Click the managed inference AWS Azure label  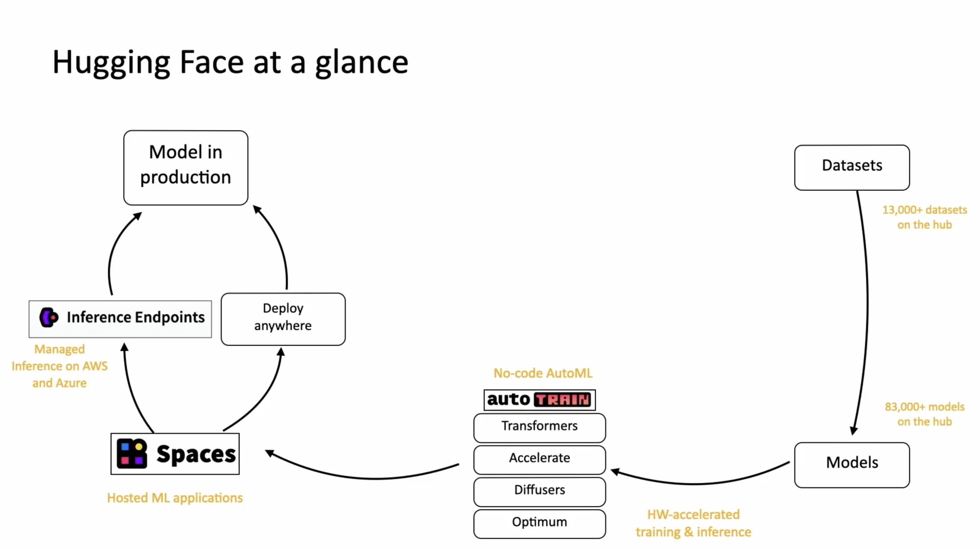click(59, 366)
